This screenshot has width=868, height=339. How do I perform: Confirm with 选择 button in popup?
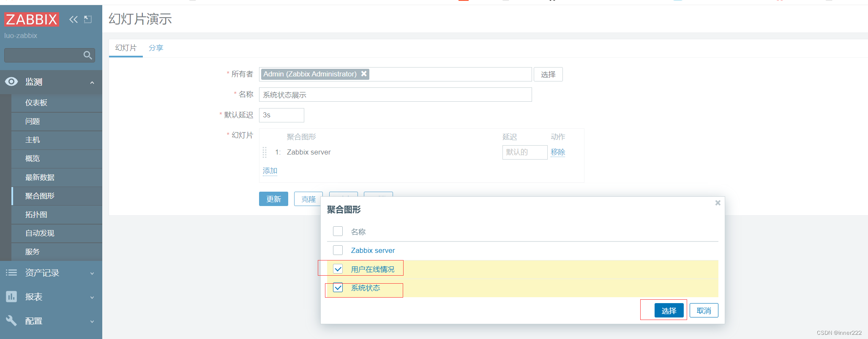(669, 310)
